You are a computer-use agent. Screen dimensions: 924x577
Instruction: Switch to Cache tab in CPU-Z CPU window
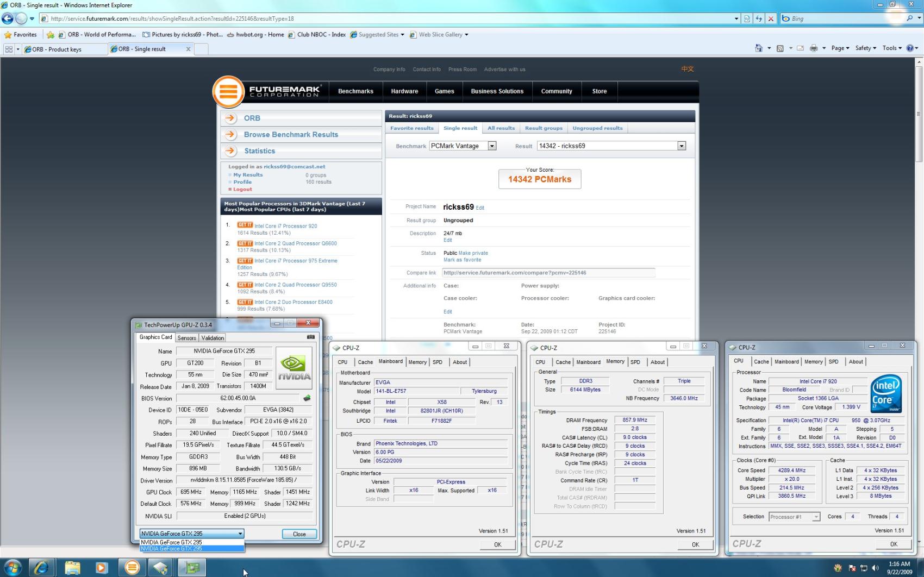click(x=761, y=362)
